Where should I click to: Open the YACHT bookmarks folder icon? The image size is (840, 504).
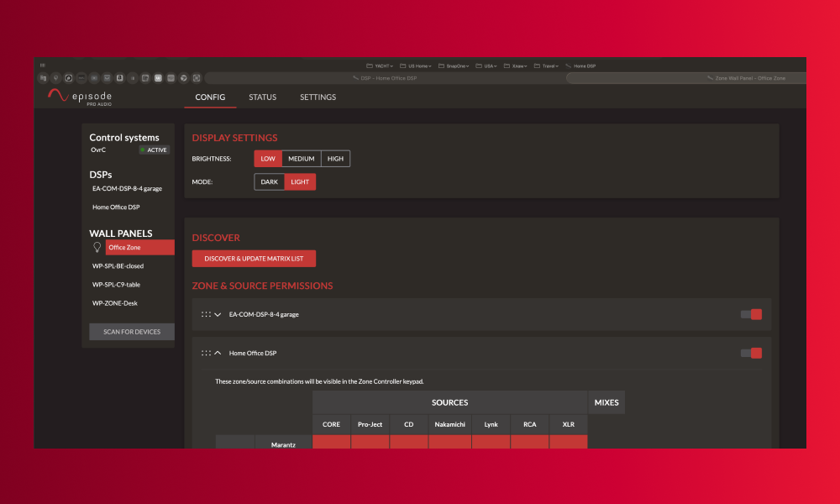[x=370, y=66]
